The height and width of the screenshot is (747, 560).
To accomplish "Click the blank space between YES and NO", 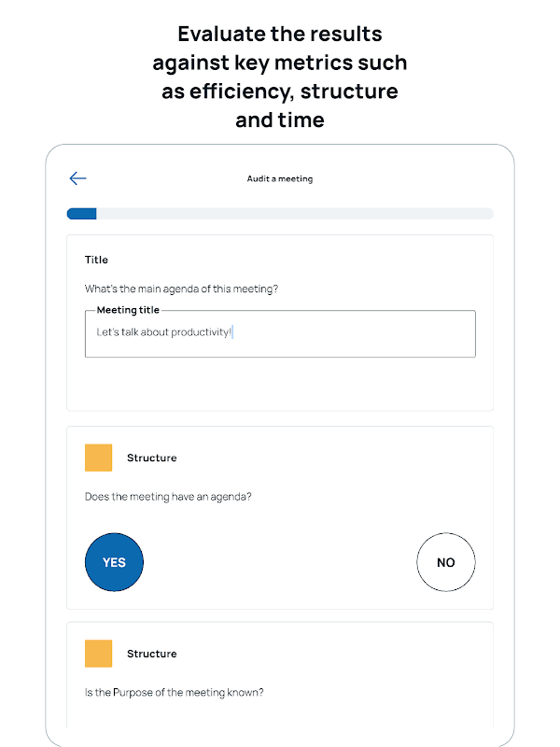I will pyautogui.click(x=280, y=562).
